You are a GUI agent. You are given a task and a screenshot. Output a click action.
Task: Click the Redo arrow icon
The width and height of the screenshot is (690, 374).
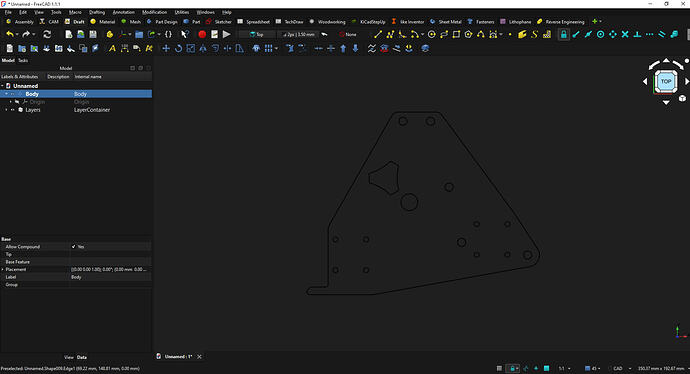click(26, 34)
